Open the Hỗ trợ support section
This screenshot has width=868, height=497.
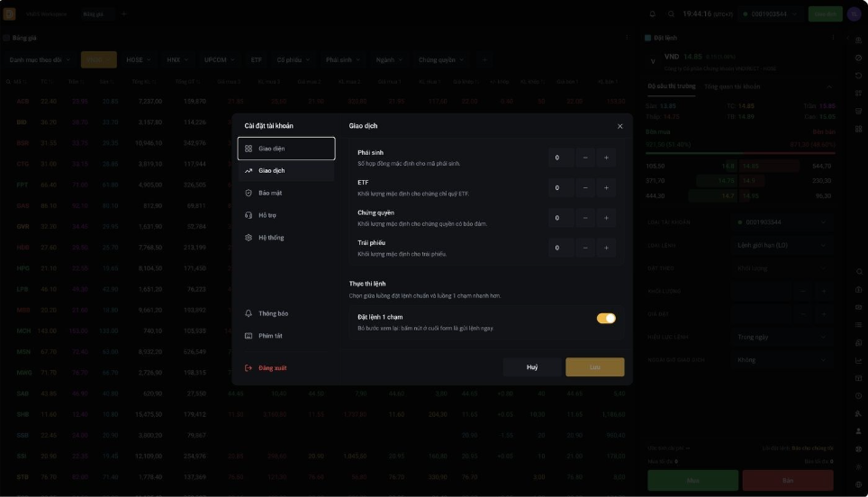286,215
